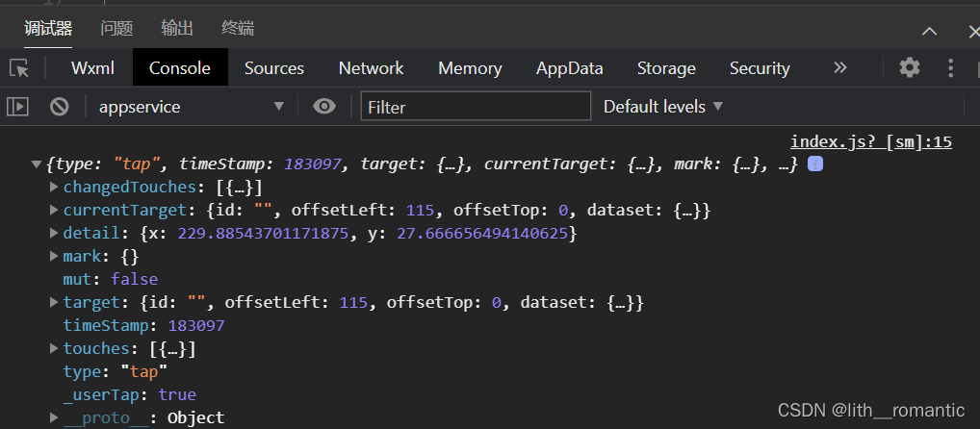Focus the Filter input field
This screenshot has width=980, height=429.
click(x=476, y=106)
